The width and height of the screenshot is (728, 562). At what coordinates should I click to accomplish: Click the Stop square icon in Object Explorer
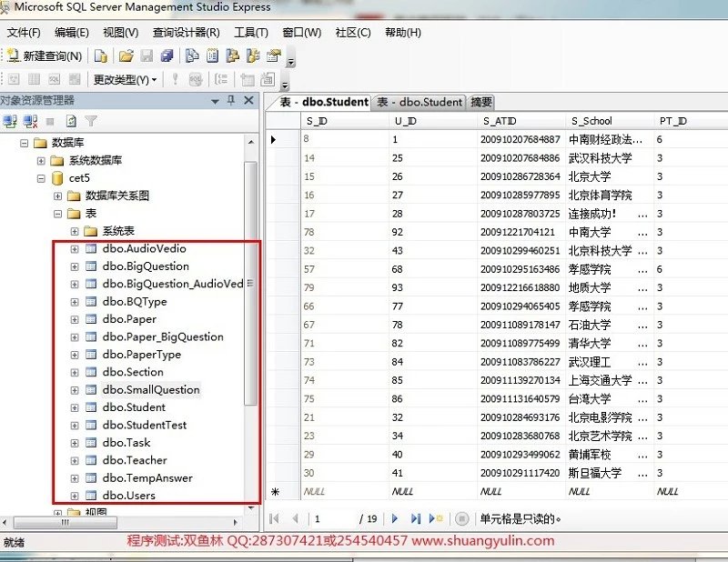(50, 122)
